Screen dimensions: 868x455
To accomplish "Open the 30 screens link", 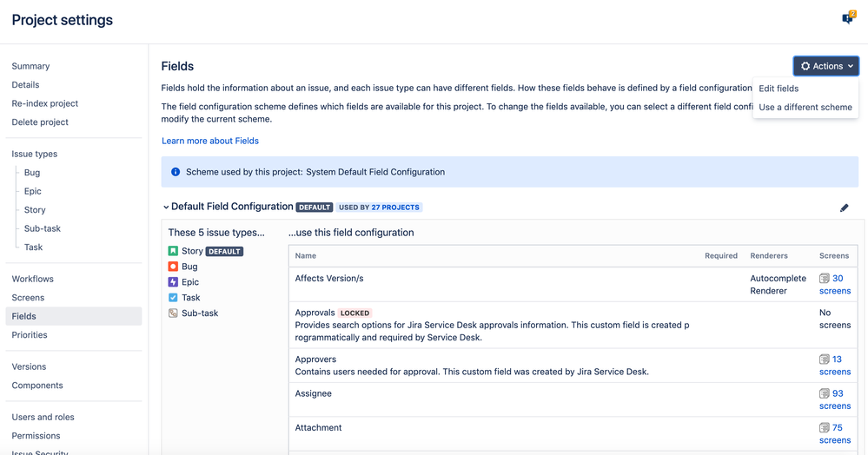I will point(835,285).
